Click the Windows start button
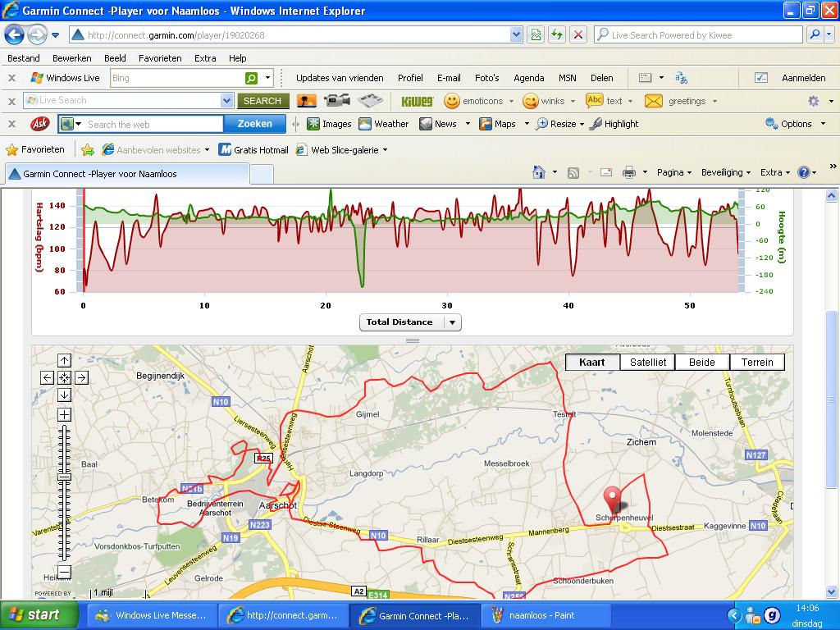This screenshot has height=630, width=840. pyautogui.click(x=39, y=615)
